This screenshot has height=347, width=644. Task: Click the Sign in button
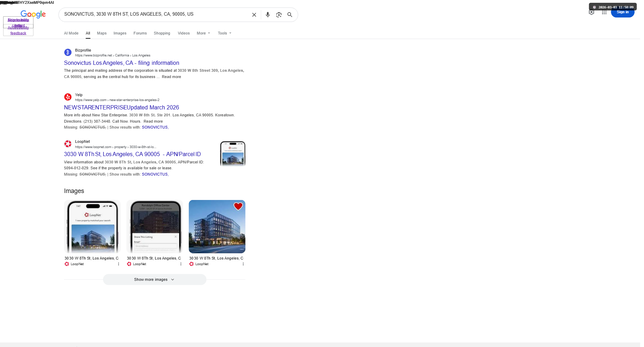pyautogui.click(x=623, y=12)
